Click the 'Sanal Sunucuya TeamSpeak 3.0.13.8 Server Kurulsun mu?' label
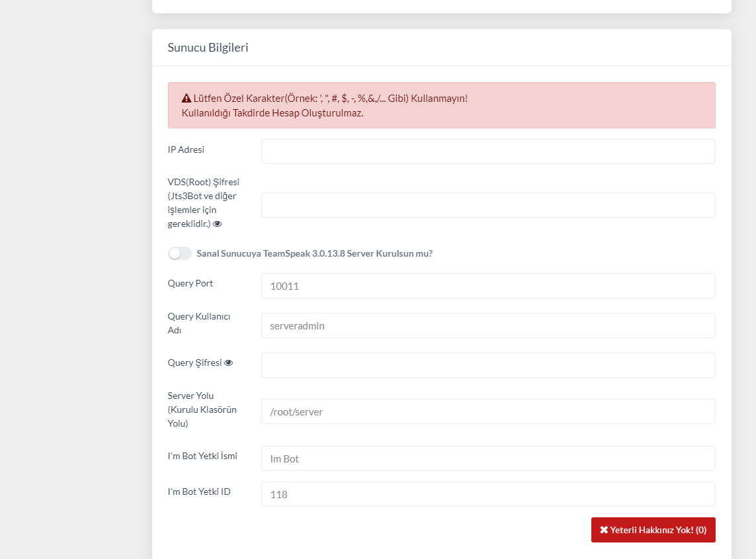 click(314, 253)
